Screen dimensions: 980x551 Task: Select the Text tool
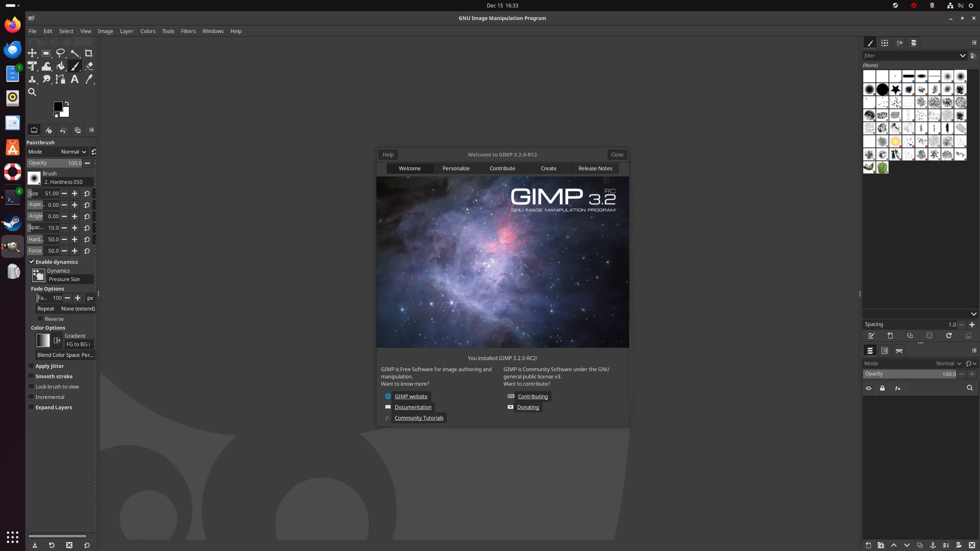[75, 79]
